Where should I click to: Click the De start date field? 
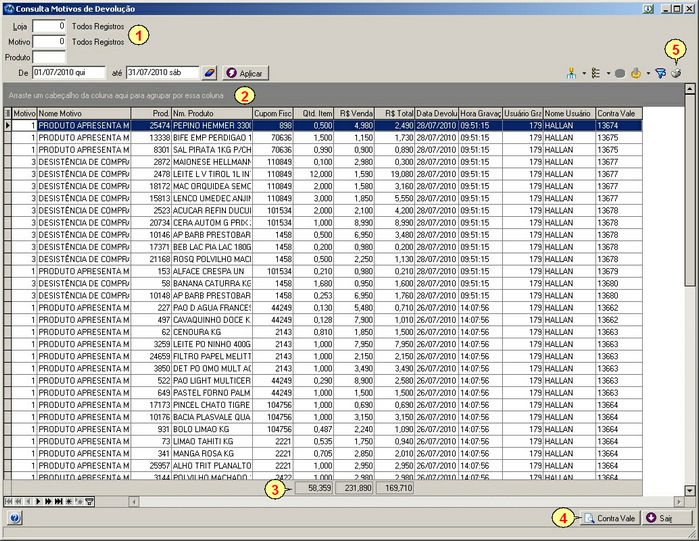point(69,73)
